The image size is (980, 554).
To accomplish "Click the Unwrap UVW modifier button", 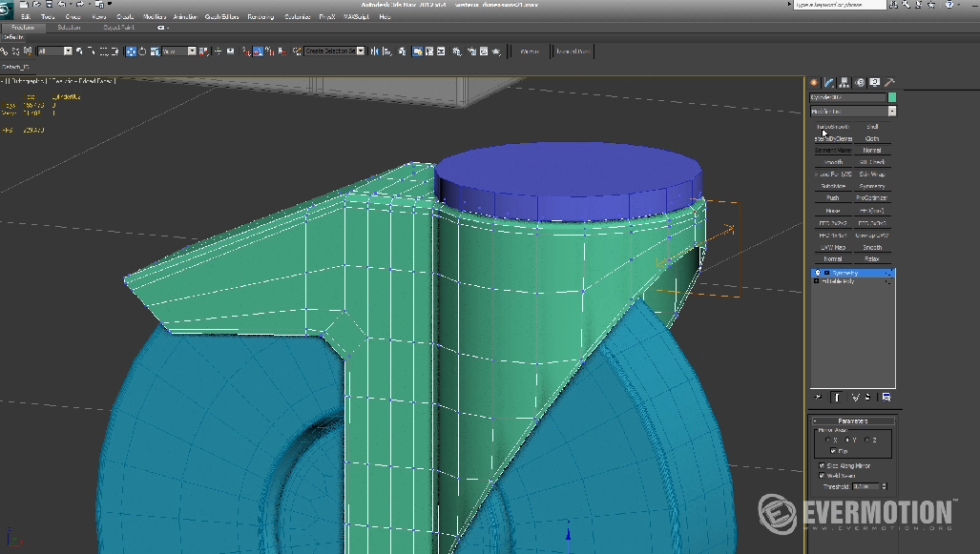I will click(x=872, y=236).
